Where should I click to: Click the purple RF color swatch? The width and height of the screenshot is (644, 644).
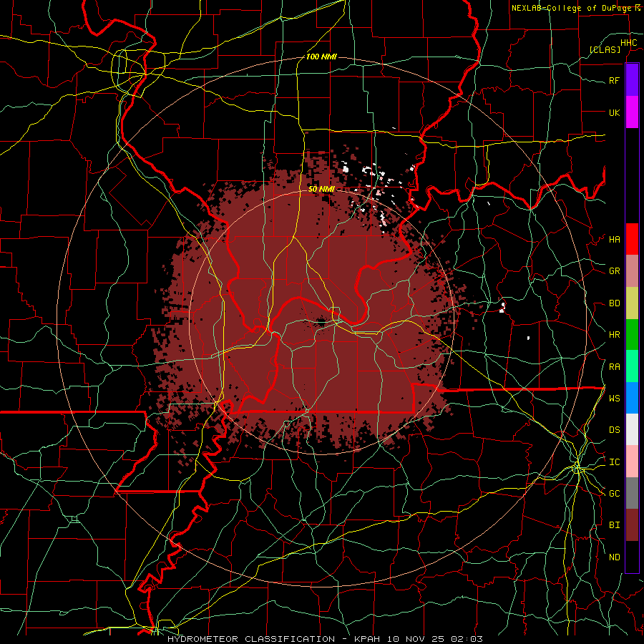(x=632, y=80)
